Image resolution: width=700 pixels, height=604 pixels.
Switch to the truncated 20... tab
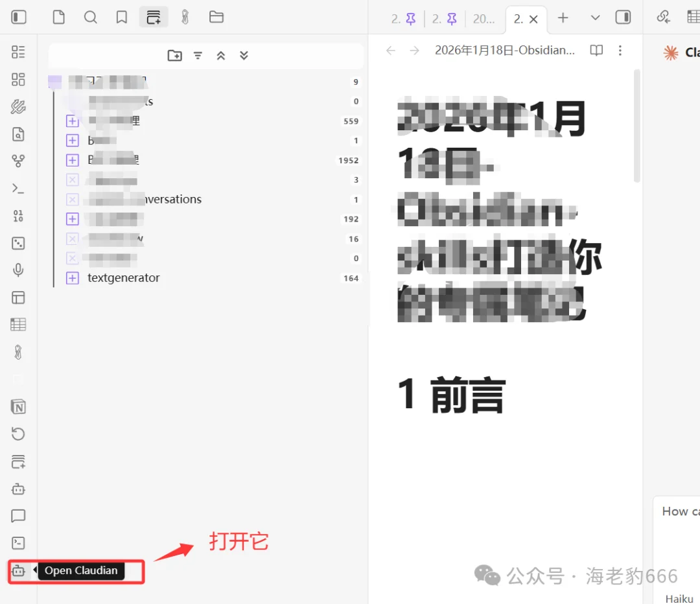pyautogui.click(x=485, y=18)
